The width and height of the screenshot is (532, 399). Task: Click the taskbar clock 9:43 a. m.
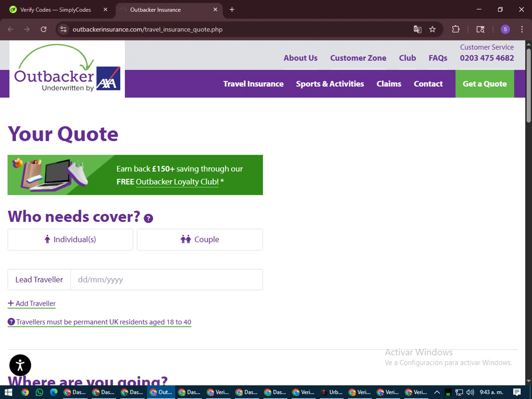[491, 392]
